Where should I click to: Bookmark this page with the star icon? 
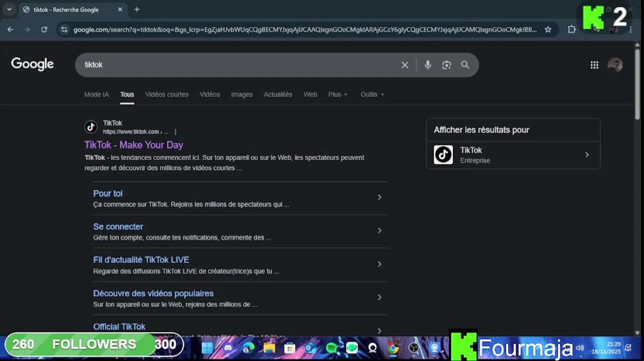click(x=548, y=30)
